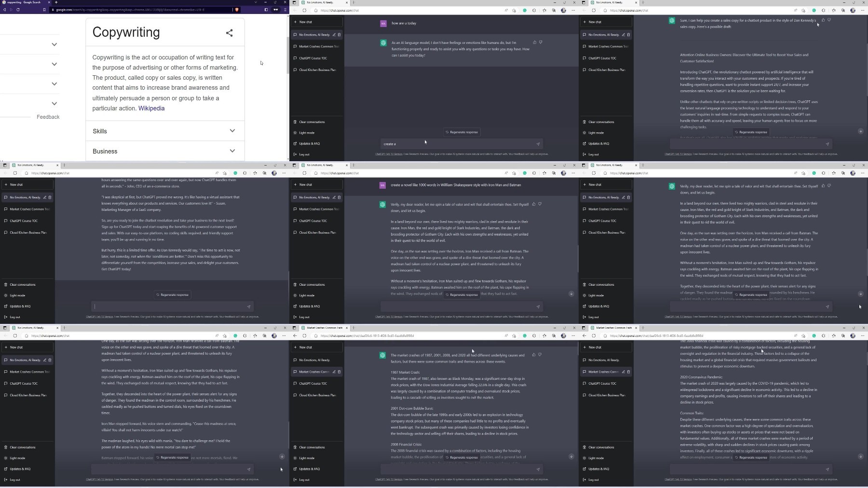Click send icon beside 'create a' message box

click(538, 144)
